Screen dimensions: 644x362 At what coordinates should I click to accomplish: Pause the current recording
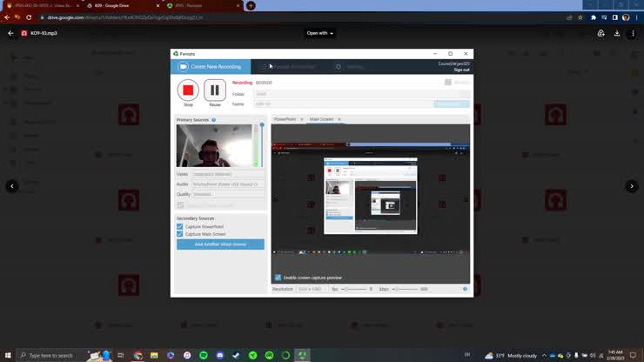pyautogui.click(x=215, y=90)
